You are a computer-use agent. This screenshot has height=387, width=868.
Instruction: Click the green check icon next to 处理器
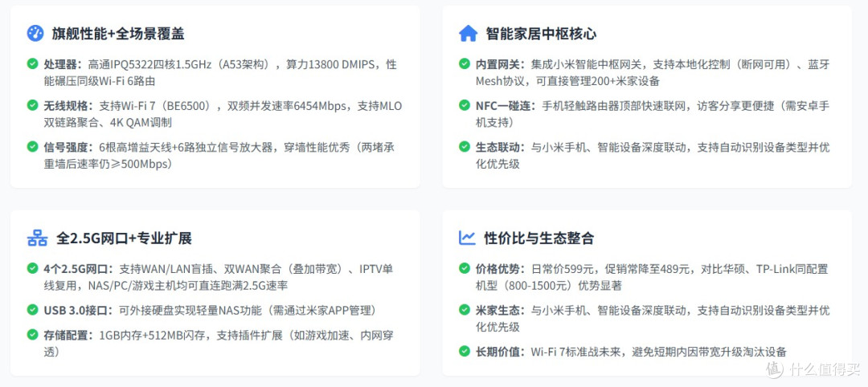click(33, 63)
